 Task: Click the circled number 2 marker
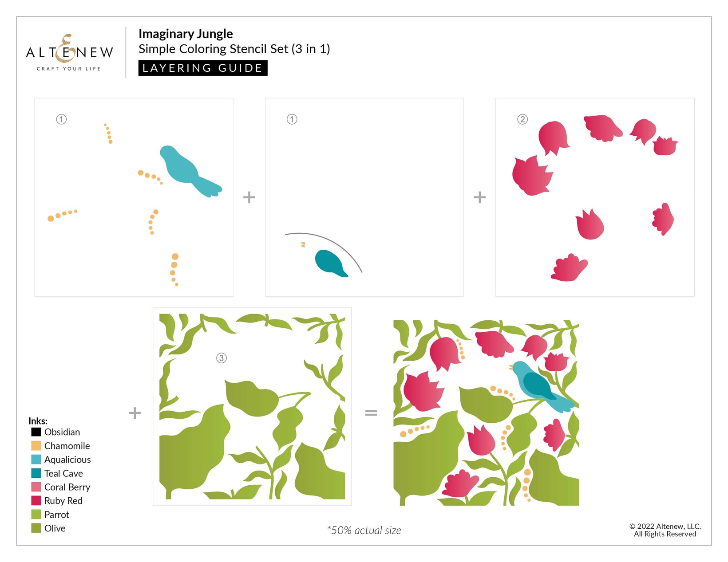click(522, 119)
